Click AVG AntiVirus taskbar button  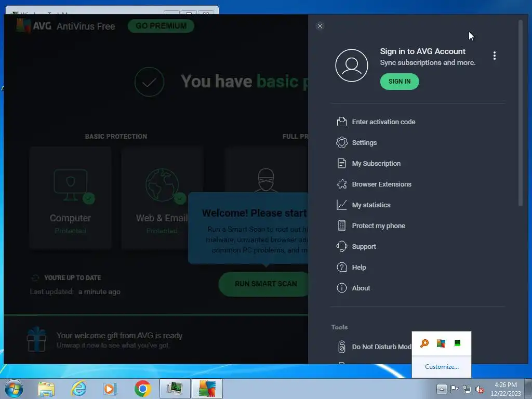(207, 389)
